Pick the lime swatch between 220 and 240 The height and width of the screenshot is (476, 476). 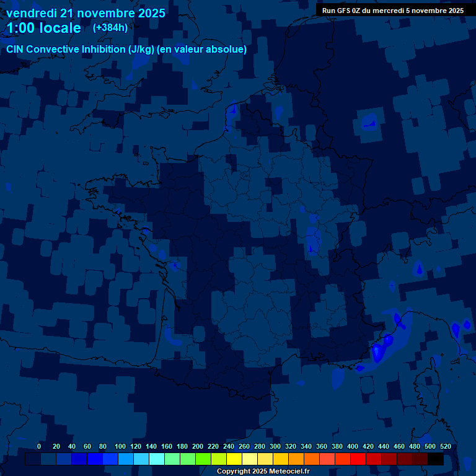pos(219,459)
